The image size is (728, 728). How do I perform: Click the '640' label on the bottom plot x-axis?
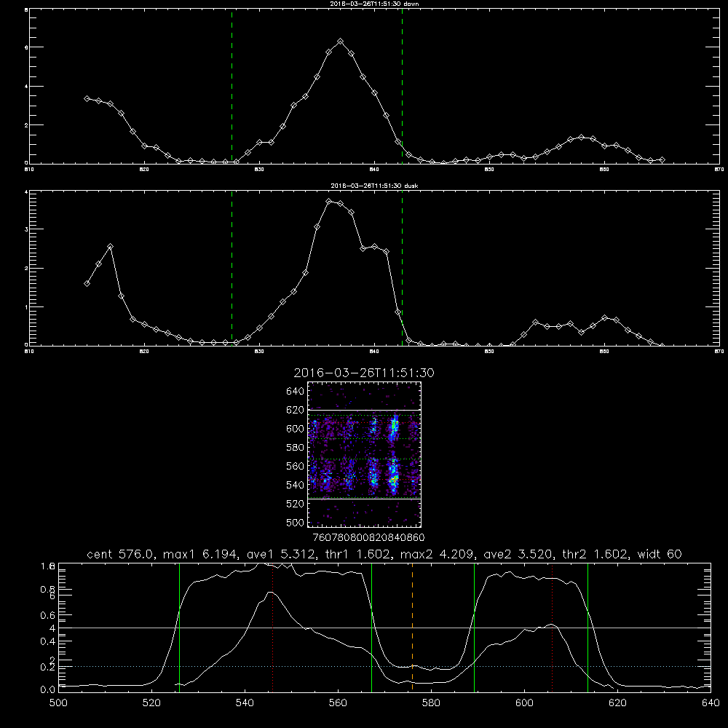pyautogui.click(x=711, y=703)
